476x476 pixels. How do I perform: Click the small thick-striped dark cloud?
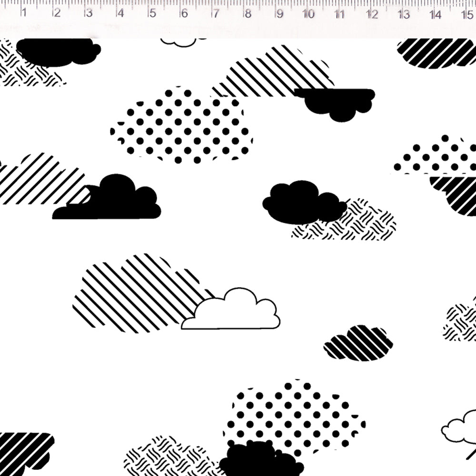(x=358, y=343)
